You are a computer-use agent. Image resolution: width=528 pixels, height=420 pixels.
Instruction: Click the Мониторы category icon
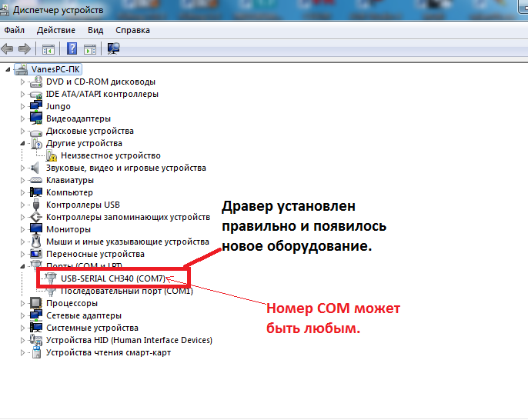click(36, 229)
